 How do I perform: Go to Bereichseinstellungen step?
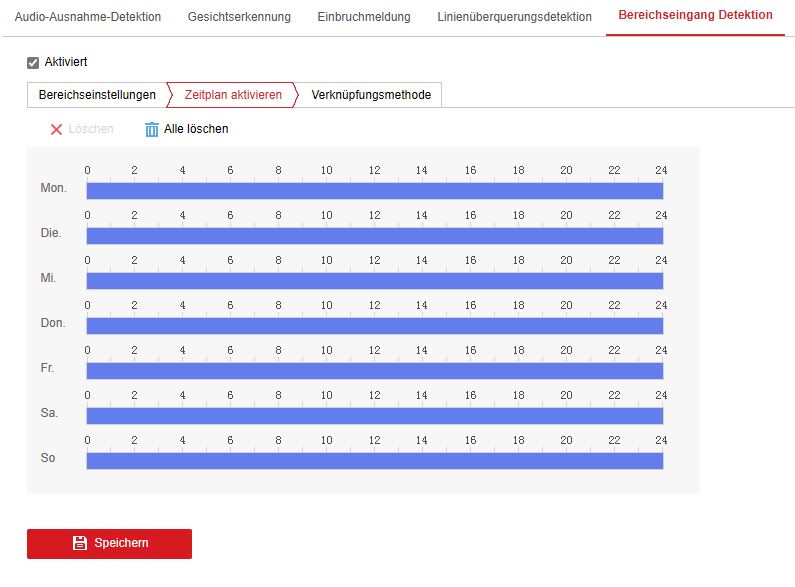pyautogui.click(x=97, y=95)
